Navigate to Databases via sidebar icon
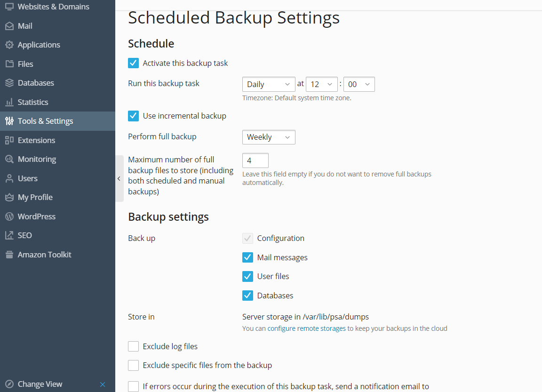This screenshot has width=542, height=392. [x=36, y=82]
